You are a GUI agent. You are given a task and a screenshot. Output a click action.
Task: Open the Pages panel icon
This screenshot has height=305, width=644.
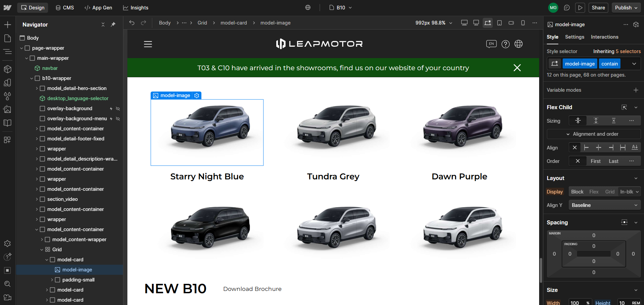(7, 38)
